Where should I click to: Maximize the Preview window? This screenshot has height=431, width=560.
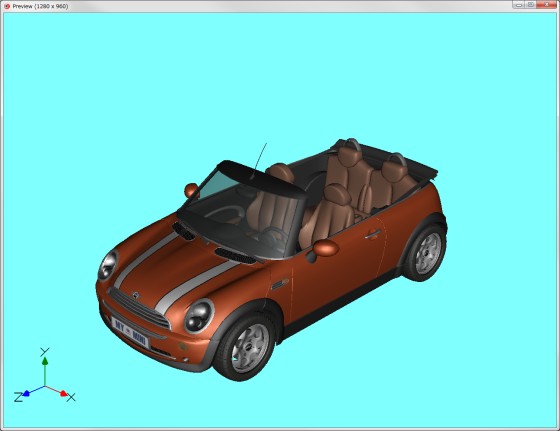[x=530, y=5]
